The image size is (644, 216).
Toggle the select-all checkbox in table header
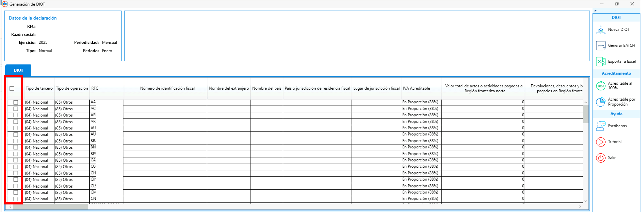[12, 88]
